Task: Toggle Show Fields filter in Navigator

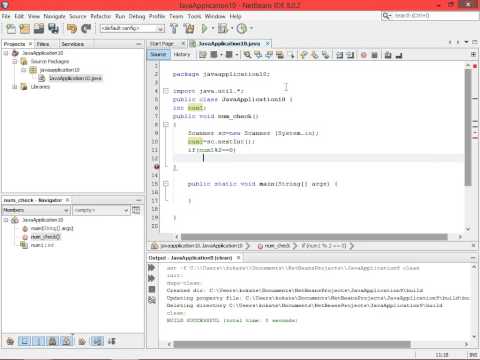Action: click(x=24, y=341)
